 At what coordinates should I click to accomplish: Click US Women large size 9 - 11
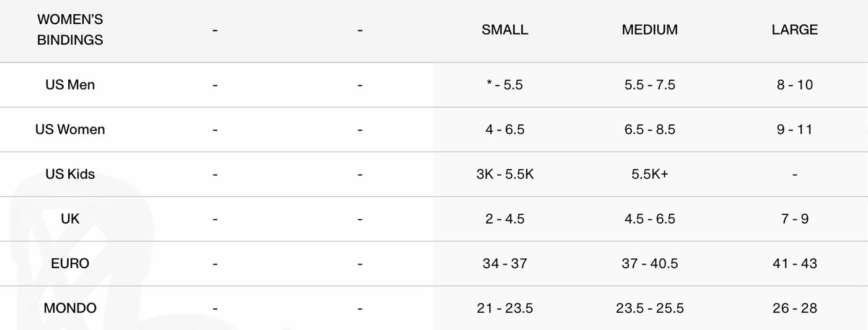point(794,129)
